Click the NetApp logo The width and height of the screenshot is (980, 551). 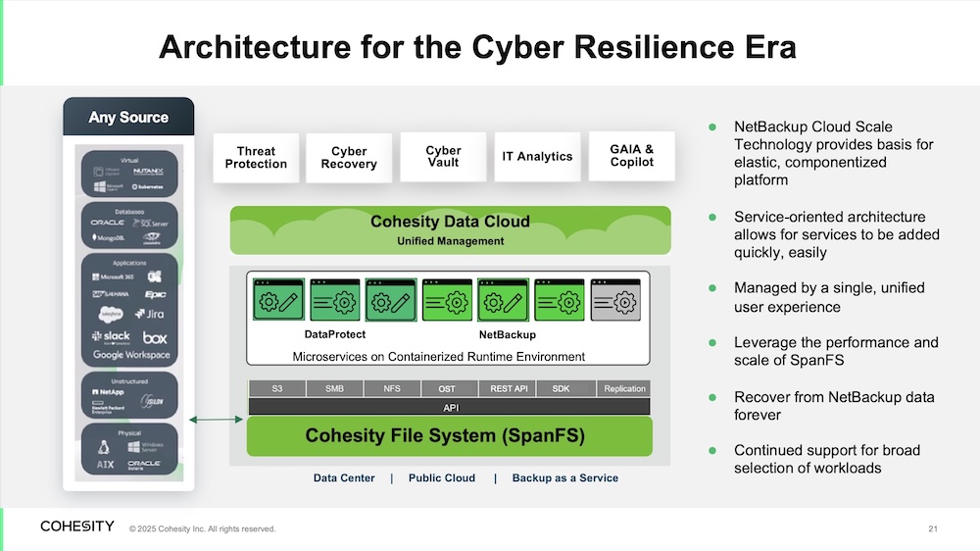(108, 392)
